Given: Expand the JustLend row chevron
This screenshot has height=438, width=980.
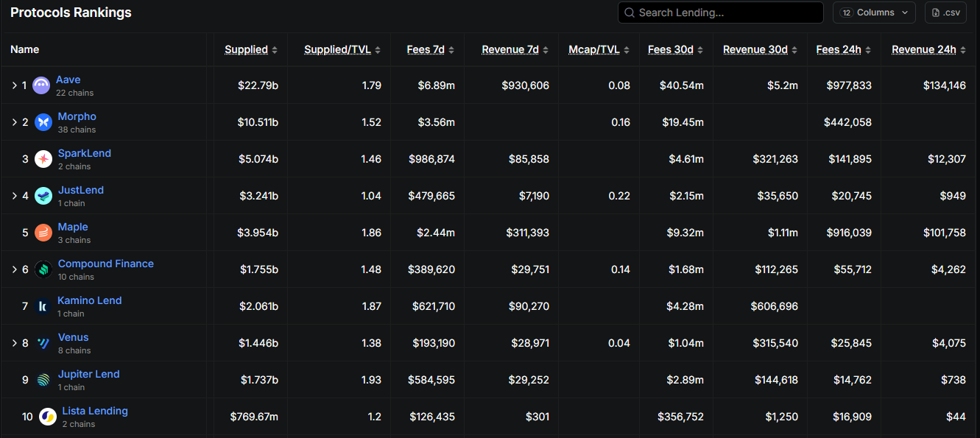Looking at the screenshot, I should 14,196.
